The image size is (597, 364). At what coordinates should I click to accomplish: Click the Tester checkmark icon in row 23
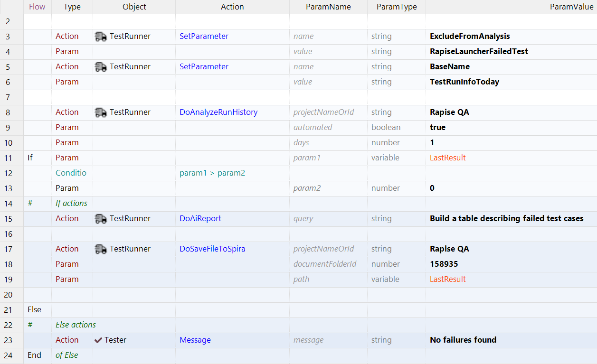[x=98, y=340]
